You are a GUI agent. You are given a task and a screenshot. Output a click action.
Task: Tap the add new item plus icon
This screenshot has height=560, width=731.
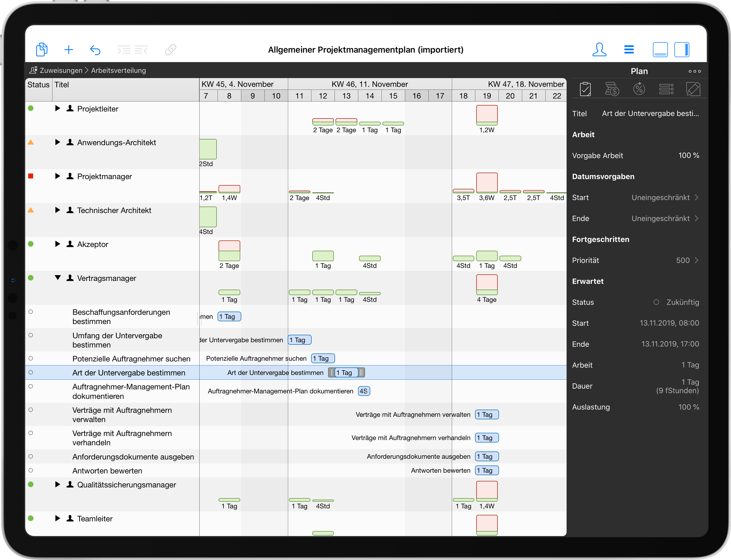coord(69,49)
